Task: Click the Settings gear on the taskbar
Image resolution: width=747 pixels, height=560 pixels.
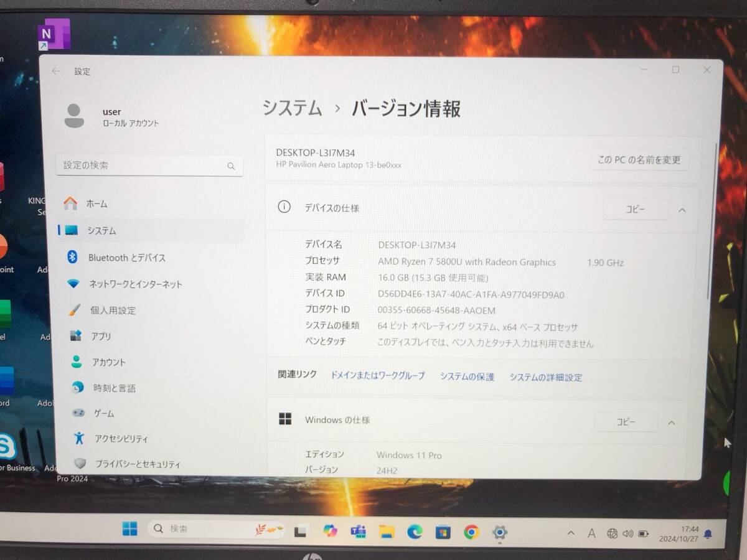Action: tap(499, 533)
